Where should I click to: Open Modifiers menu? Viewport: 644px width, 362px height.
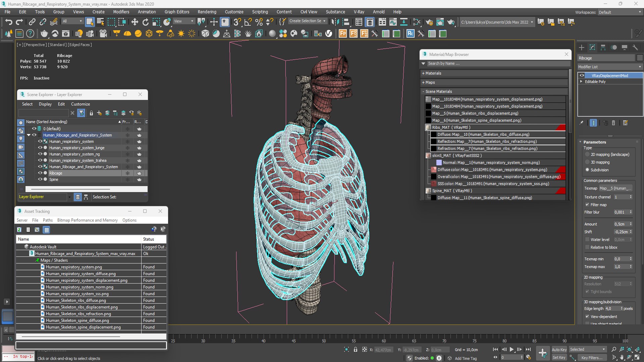121,12
